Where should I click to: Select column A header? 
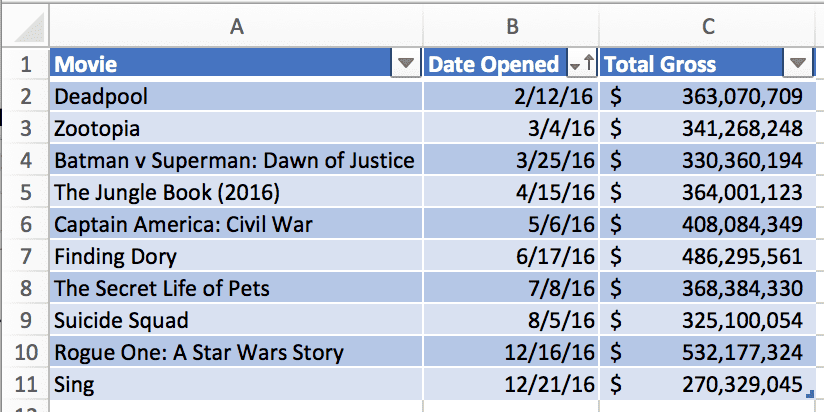click(236, 26)
